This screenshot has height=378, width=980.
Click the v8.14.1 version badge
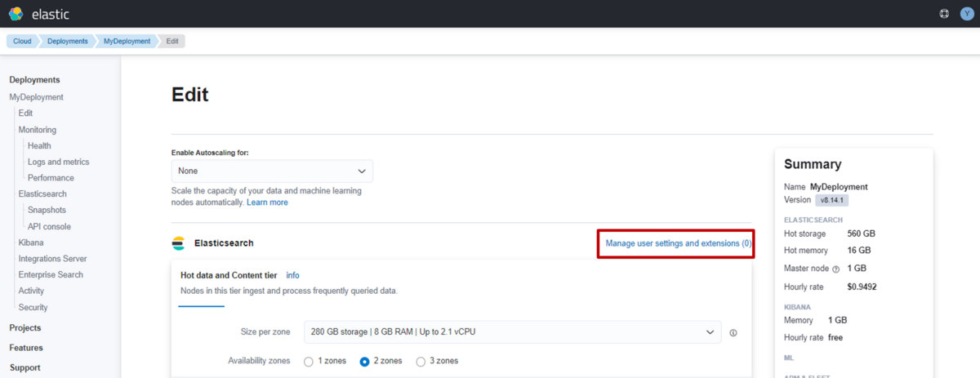(x=832, y=200)
